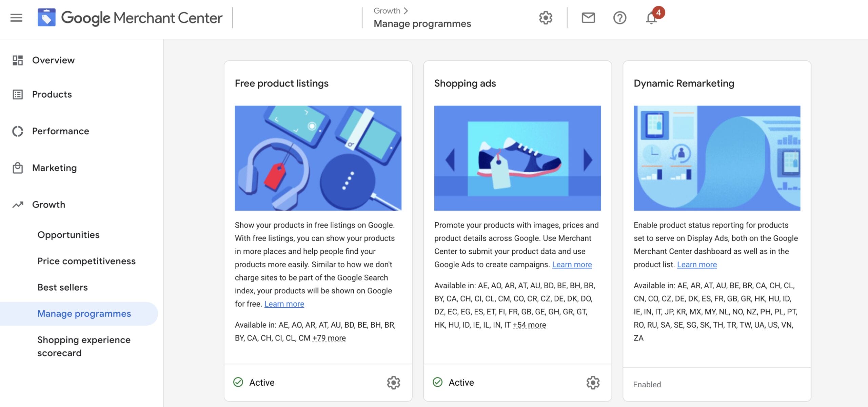
Task: Open the hamburger navigation menu
Action: point(16,18)
